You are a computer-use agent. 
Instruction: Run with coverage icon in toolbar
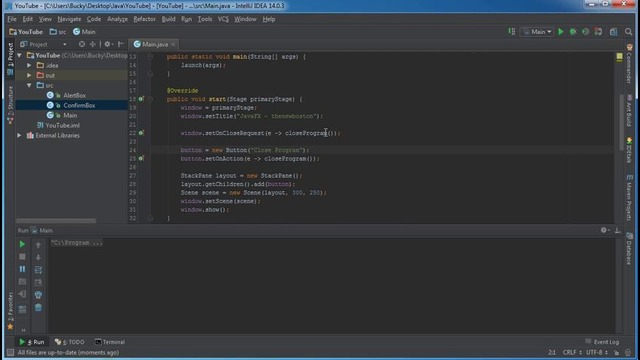(586, 31)
